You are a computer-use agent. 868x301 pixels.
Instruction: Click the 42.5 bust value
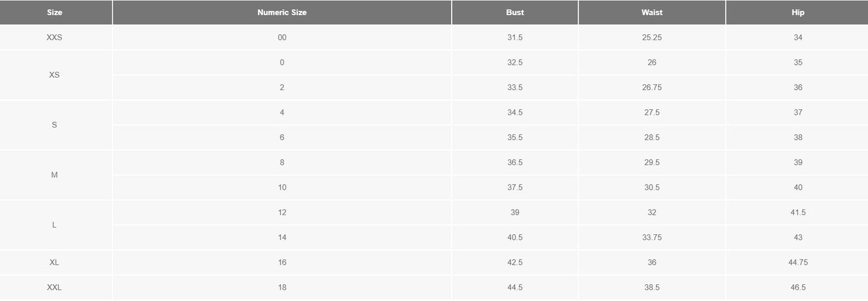[515, 263]
